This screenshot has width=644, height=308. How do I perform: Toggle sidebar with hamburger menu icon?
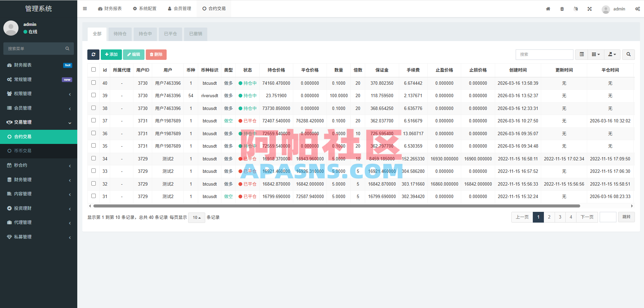(85, 9)
